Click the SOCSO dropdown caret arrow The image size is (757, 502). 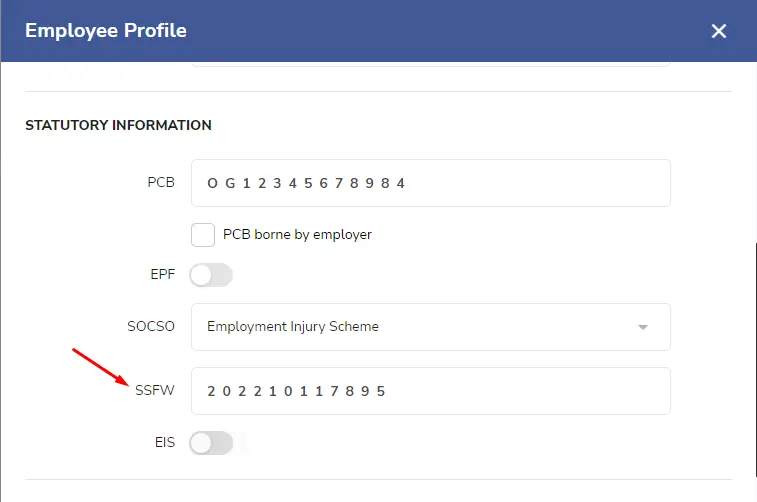tap(643, 327)
